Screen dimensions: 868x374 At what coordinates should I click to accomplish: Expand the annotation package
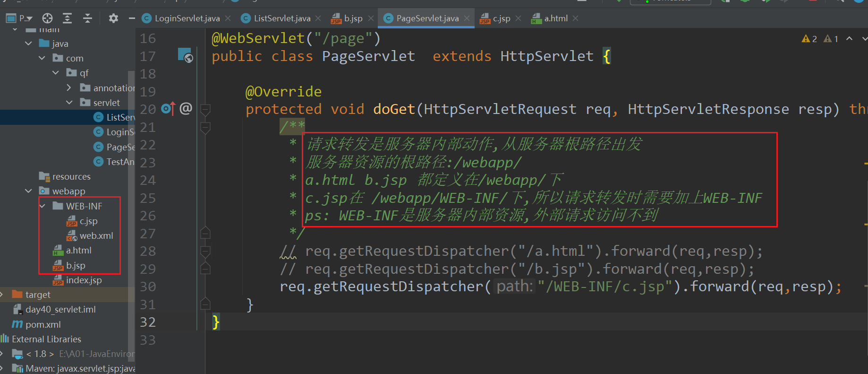(69, 87)
